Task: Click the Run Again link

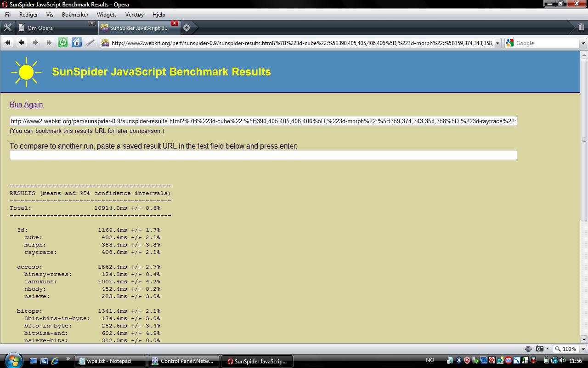Action: point(26,104)
